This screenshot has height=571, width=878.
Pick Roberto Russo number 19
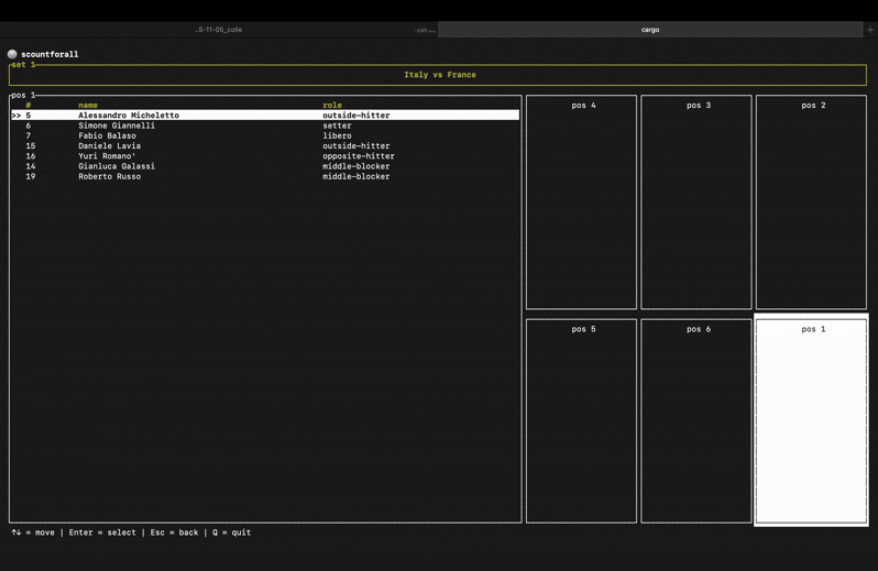pyautogui.click(x=265, y=176)
